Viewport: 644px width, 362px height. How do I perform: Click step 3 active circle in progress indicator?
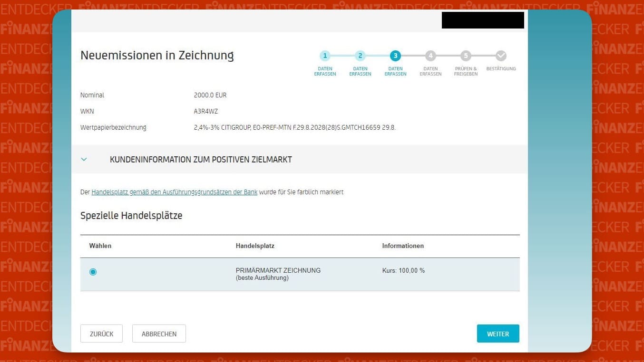(x=395, y=56)
